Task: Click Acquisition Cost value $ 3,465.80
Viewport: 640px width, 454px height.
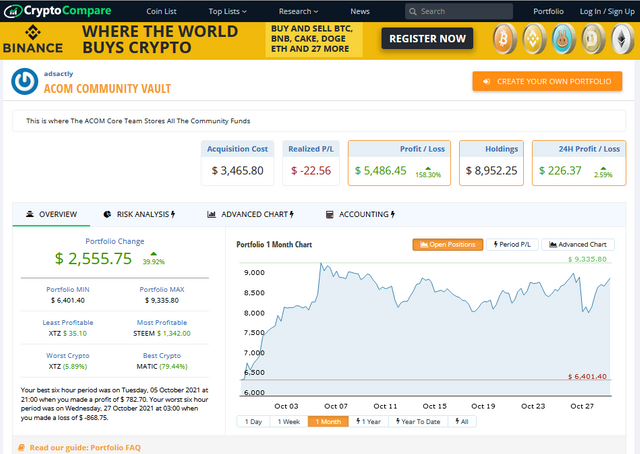Action: tap(238, 171)
